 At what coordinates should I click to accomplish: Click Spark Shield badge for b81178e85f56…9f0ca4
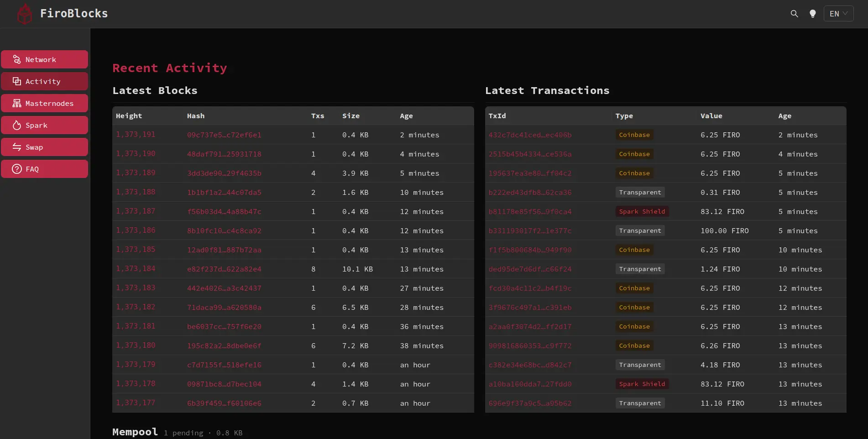pyautogui.click(x=642, y=211)
